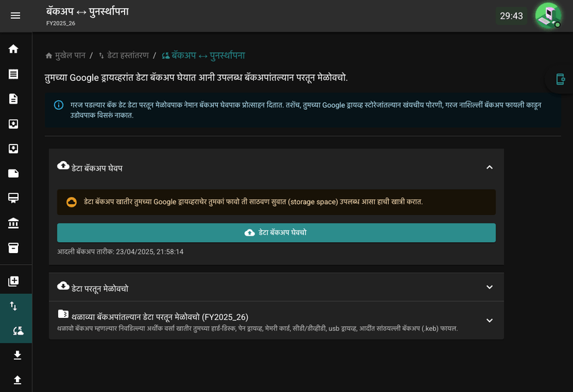
Task: Click the 29:43 session timer
Action: click(x=511, y=16)
